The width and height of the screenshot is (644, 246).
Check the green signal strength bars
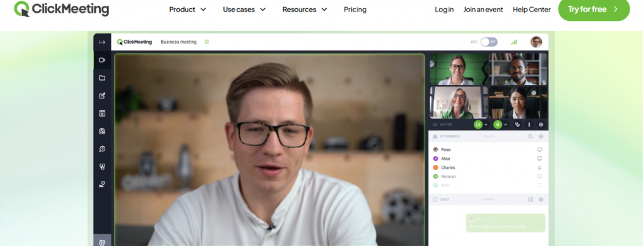pyautogui.click(x=514, y=42)
